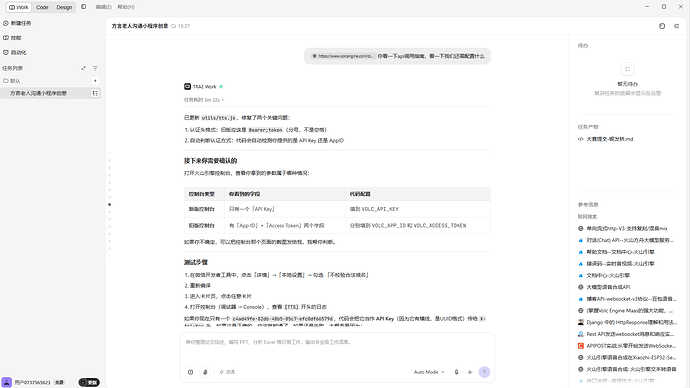Image resolution: width=690 pixels, height=388 pixels.
Task: Click the 接下来你需要确认的 heading
Action: pos(210,161)
